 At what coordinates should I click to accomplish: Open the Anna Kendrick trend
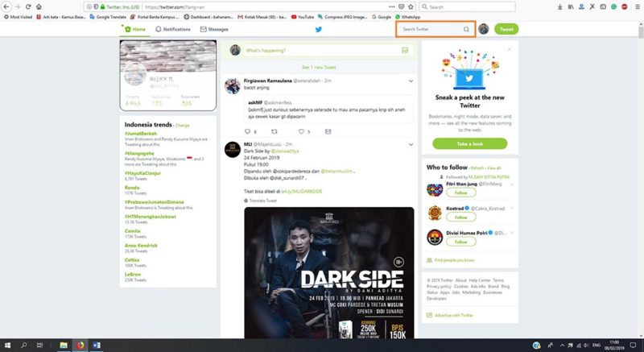(142, 245)
